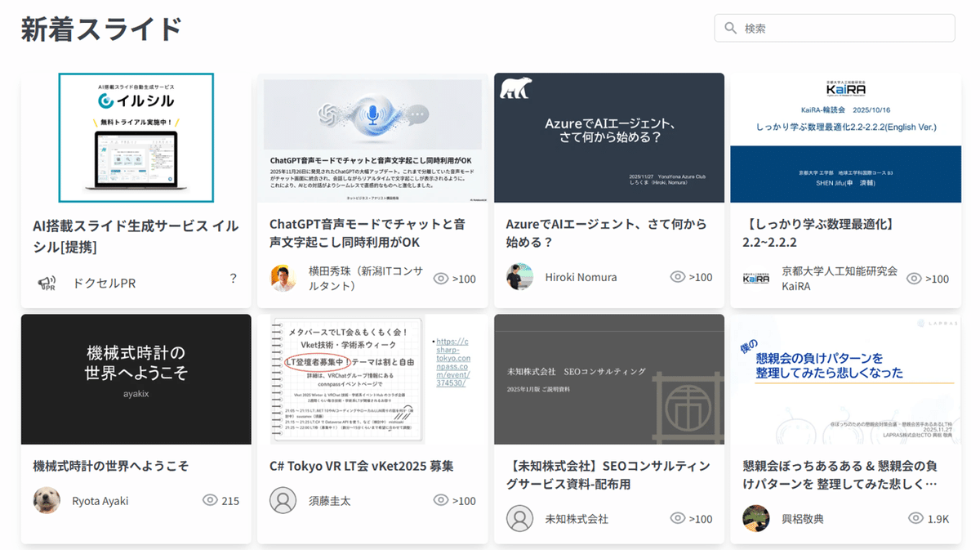
Task: Click the search magnifier icon
Action: click(730, 28)
